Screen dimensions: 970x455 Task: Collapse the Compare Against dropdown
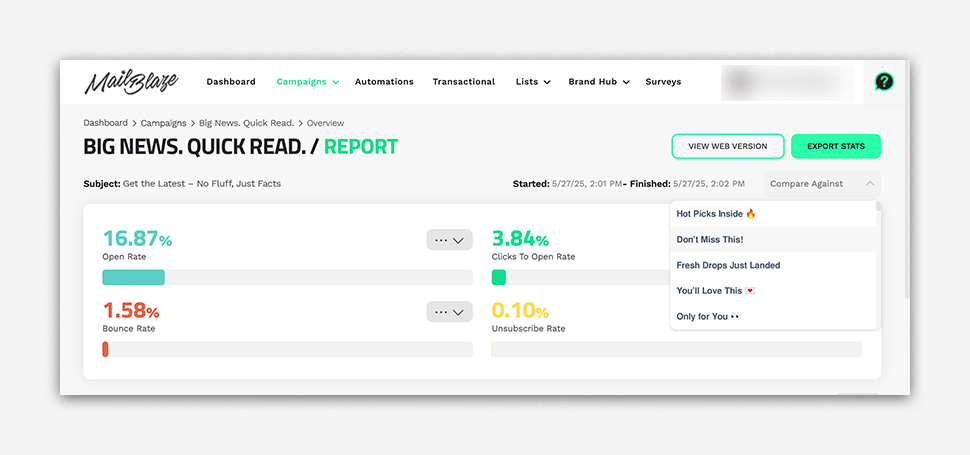(822, 184)
